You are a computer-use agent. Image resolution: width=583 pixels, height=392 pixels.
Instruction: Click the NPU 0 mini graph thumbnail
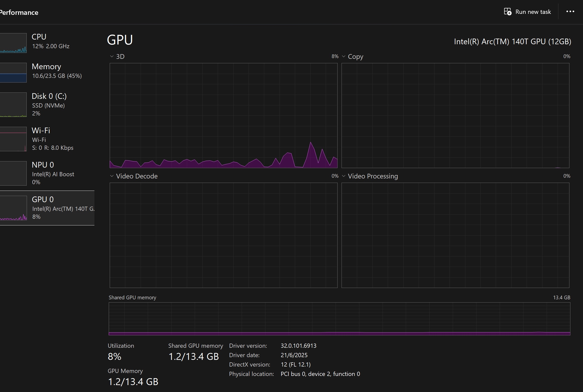click(x=13, y=173)
